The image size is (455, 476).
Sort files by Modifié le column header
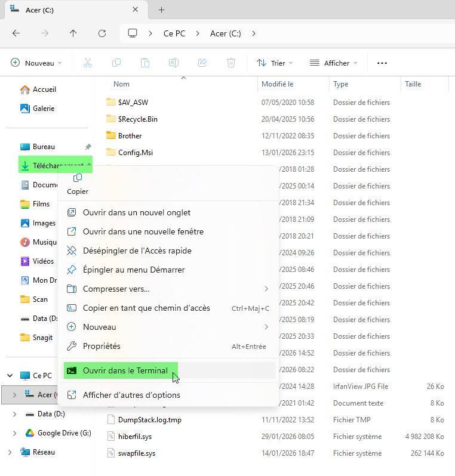(278, 84)
